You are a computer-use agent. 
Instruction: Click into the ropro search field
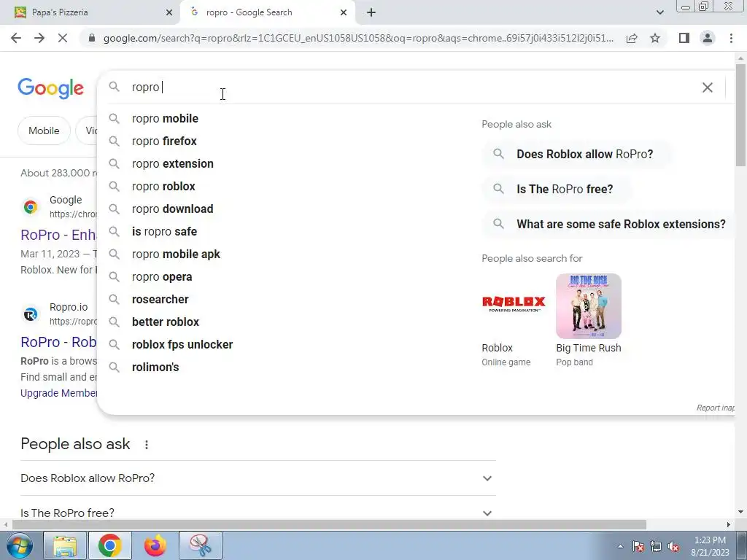point(410,87)
